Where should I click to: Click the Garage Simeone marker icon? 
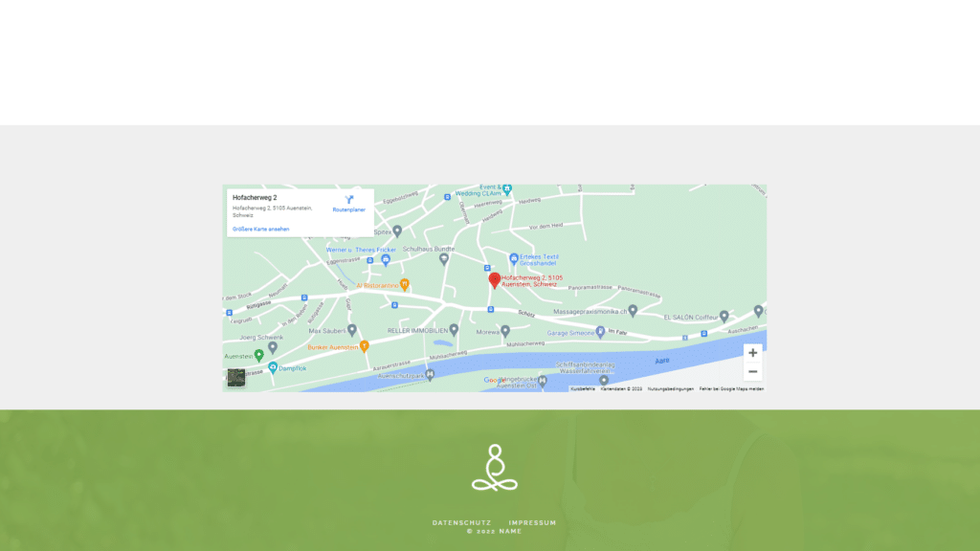(x=600, y=332)
